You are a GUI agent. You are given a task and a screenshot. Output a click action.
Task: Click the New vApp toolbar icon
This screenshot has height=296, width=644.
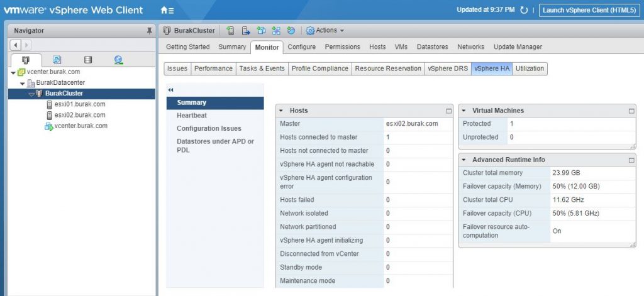click(x=276, y=31)
